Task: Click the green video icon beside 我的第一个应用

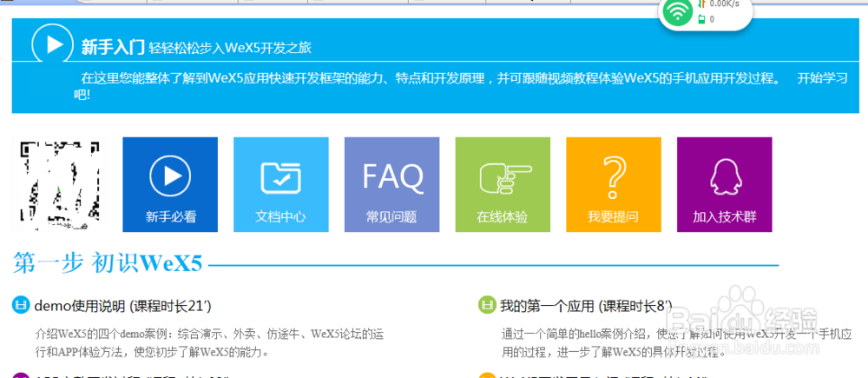Action: coord(487,305)
